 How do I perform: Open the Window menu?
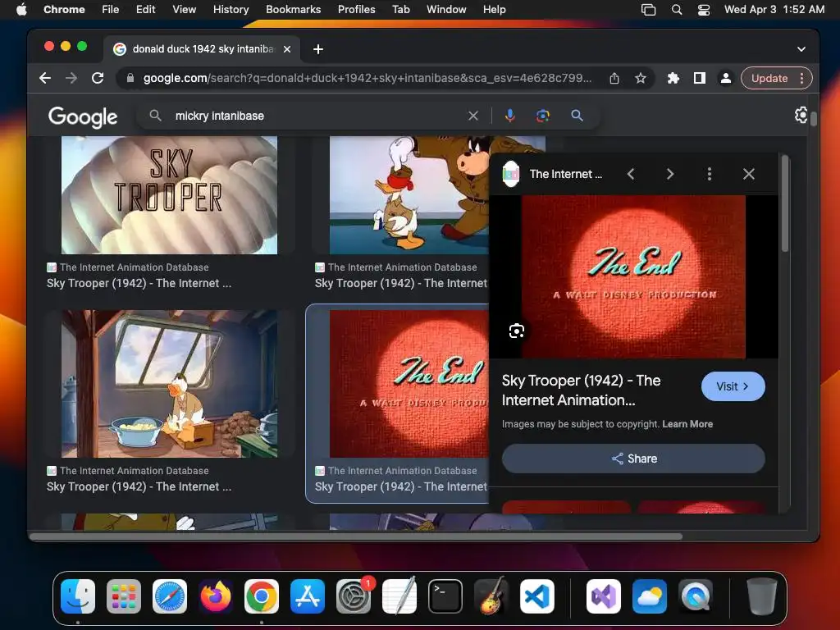446,10
